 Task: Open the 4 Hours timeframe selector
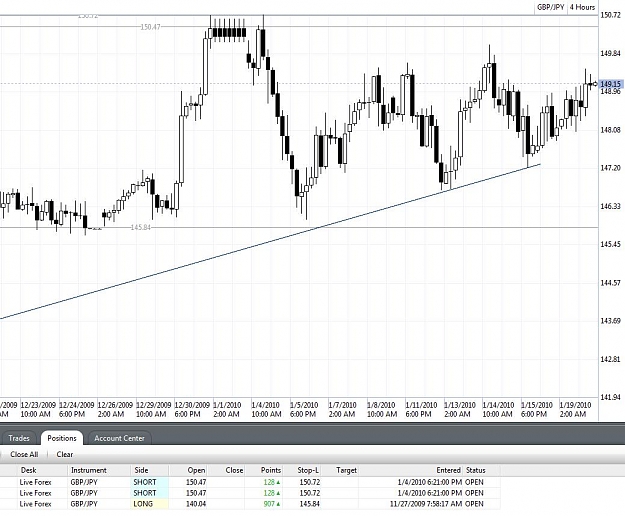[x=582, y=7]
